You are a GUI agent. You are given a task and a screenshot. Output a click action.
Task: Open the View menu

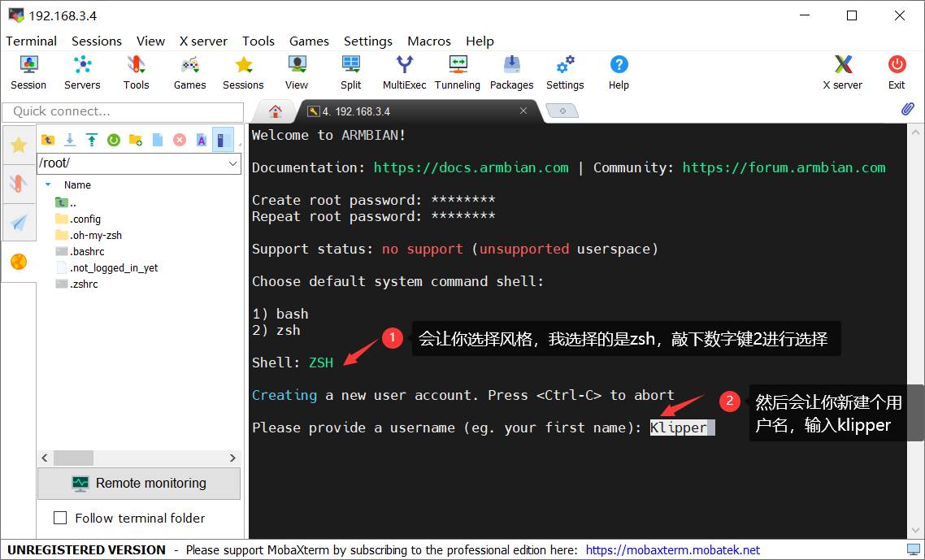click(150, 41)
